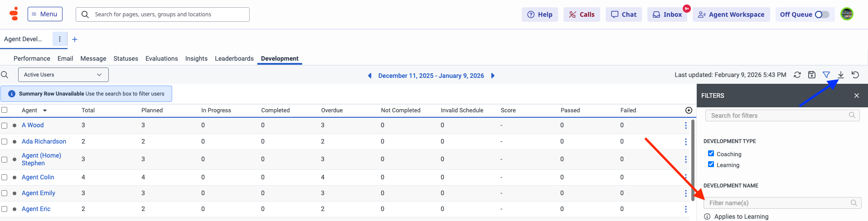Toggle the filter funnel icon
This screenshot has width=868, height=221.
click(x=826, y=75)
